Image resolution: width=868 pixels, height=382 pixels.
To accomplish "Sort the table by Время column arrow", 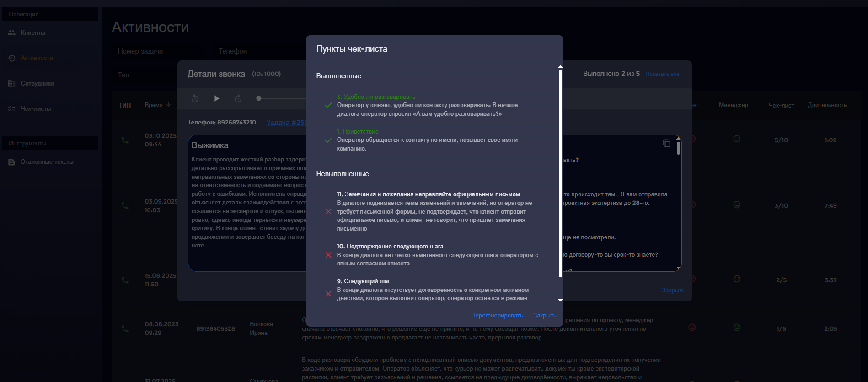I will 169,105.
